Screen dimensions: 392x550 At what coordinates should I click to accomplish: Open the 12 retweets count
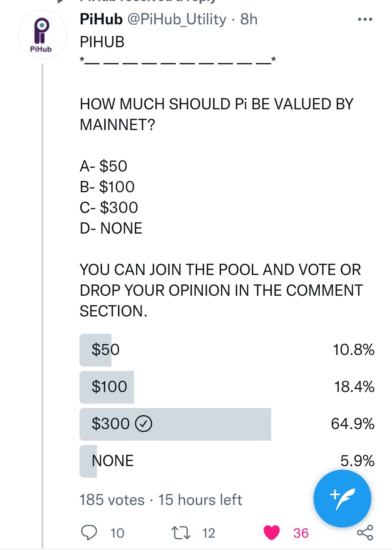pyautogui.click(x=209, y=533)
